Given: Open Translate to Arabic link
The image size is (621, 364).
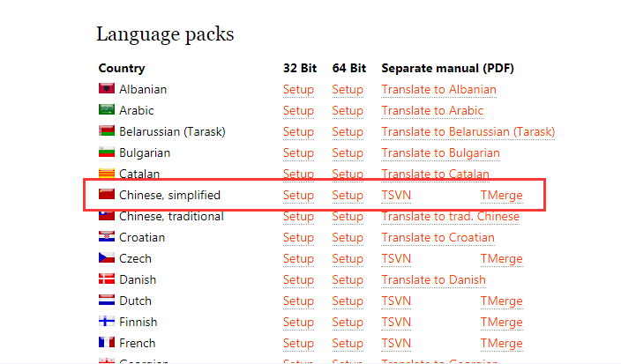Looking at the screenshot, I should pyautogui.click(x=432, y=110).
